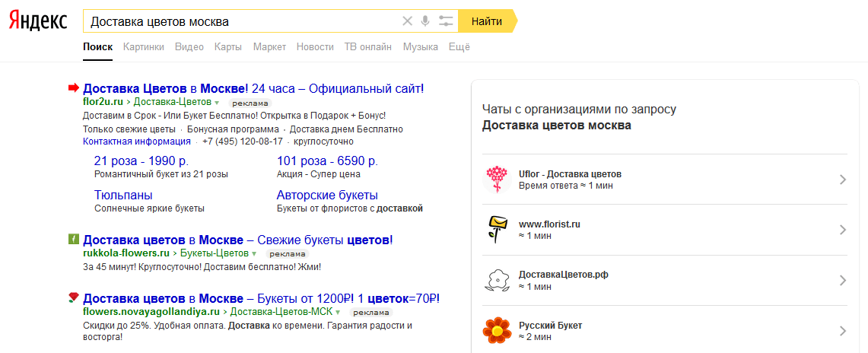Open advanced search filter settings icon
Image resolution: width=868 pixels, height=353 pixels.
(x=446, y=21)
